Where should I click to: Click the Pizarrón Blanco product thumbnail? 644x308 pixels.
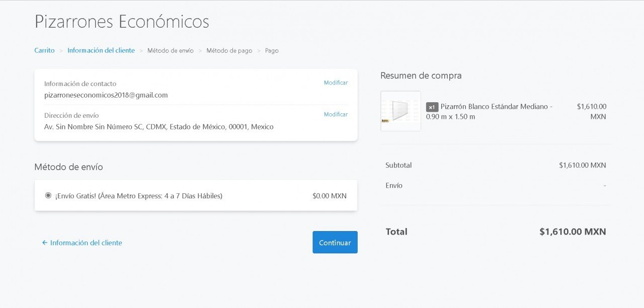[x=400, y=111]
